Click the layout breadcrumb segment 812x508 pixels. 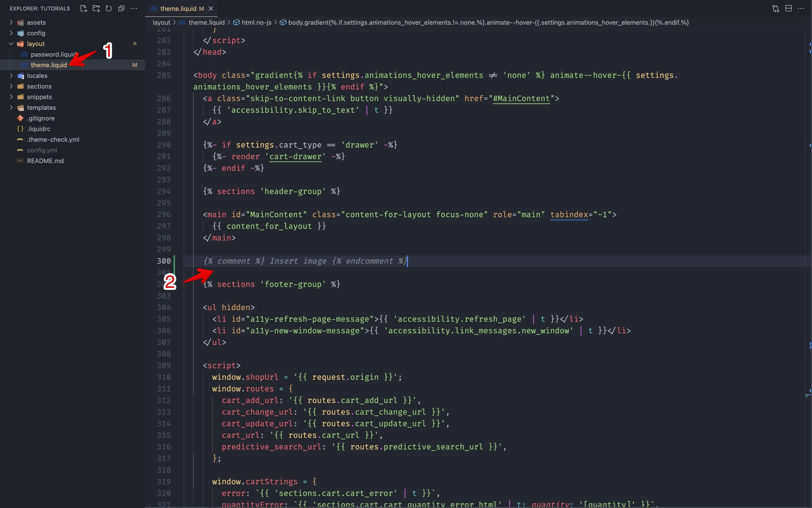161,23
